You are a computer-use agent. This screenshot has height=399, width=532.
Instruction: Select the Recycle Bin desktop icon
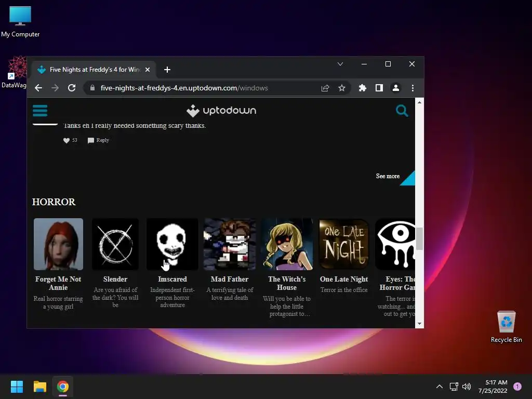(x=506, y=327)
